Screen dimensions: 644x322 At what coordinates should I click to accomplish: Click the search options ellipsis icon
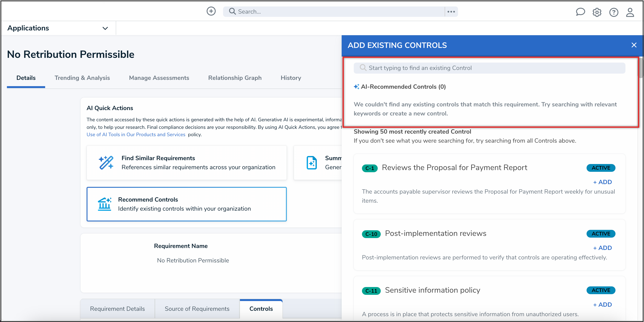(451, 11)
